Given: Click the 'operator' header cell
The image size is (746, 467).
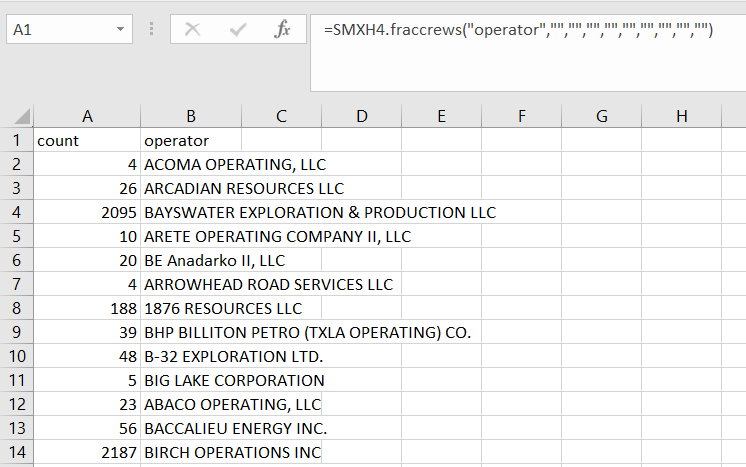Looking at the screenshot, I should (x=191, y=140).
